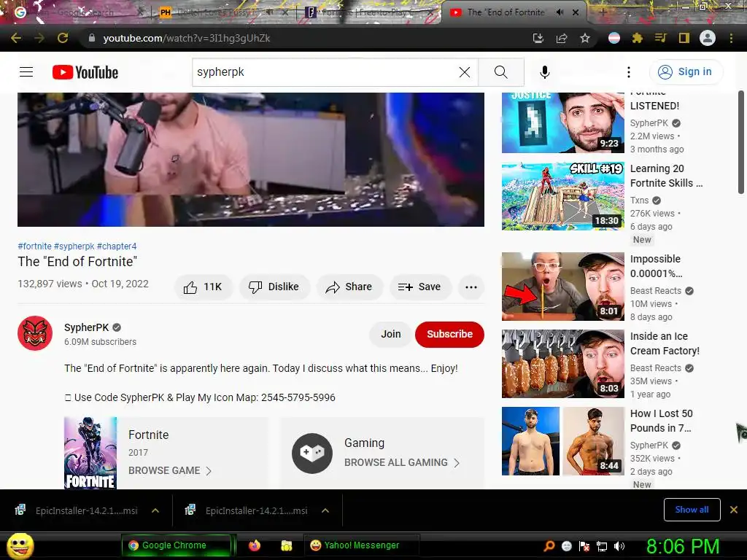Click the video player area

coord(251,160)
